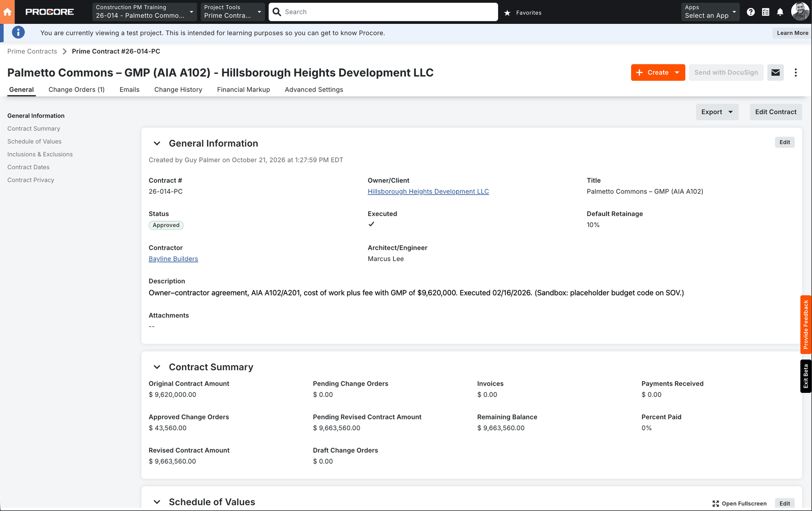Click Prime Contracts breadcrumb link
Image resolution: width=812 pixels, height=511 pixels.
32,51
